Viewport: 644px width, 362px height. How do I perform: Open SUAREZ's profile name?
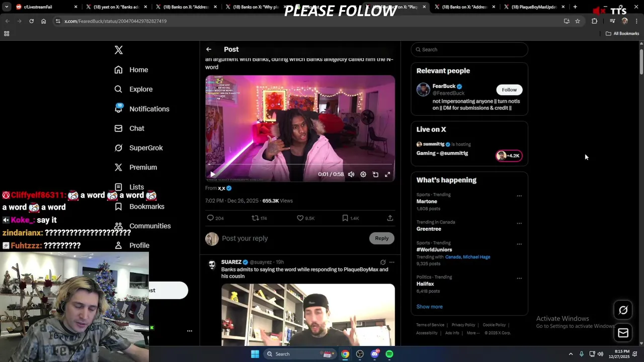click(x=231, y=262)
